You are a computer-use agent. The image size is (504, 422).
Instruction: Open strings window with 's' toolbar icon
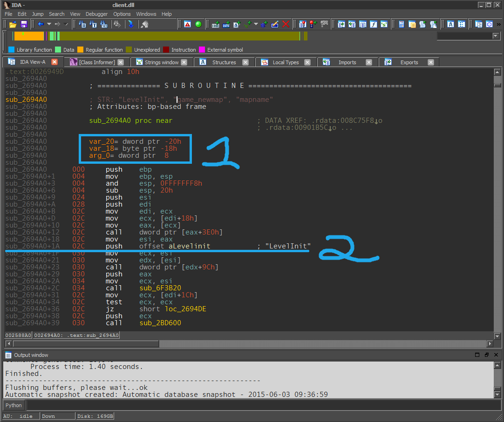tap(384, 24)
